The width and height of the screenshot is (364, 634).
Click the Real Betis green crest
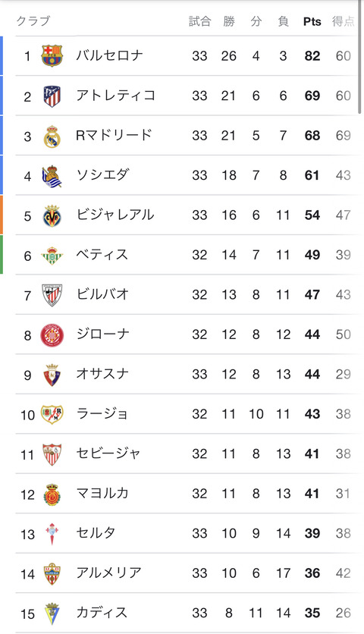point(52,255)
